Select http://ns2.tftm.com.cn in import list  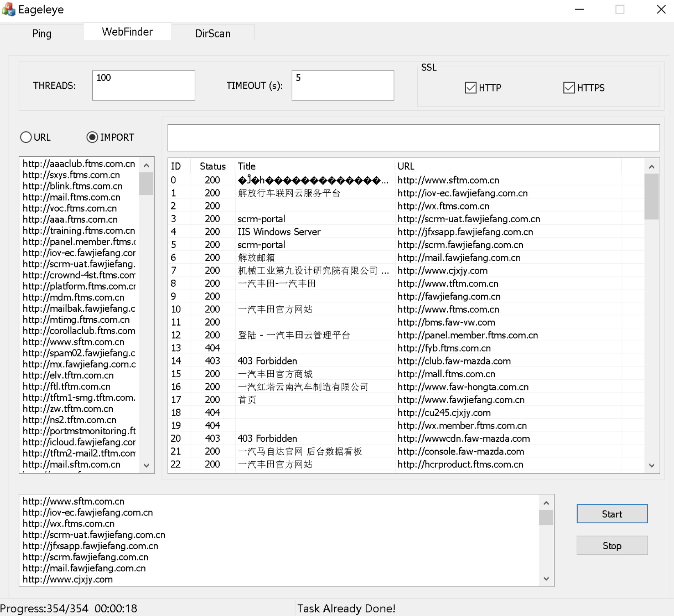(x=69, y=420)
